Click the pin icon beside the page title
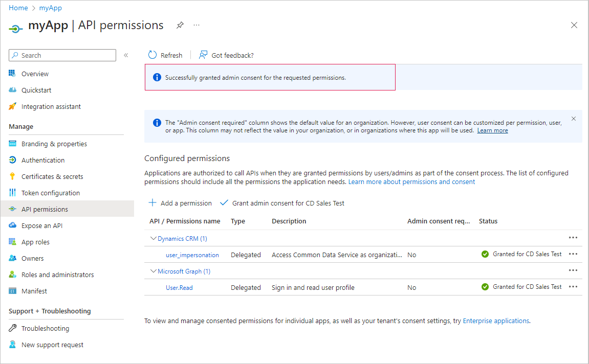Screen dimensions: 589x364 tap(180, 25)
